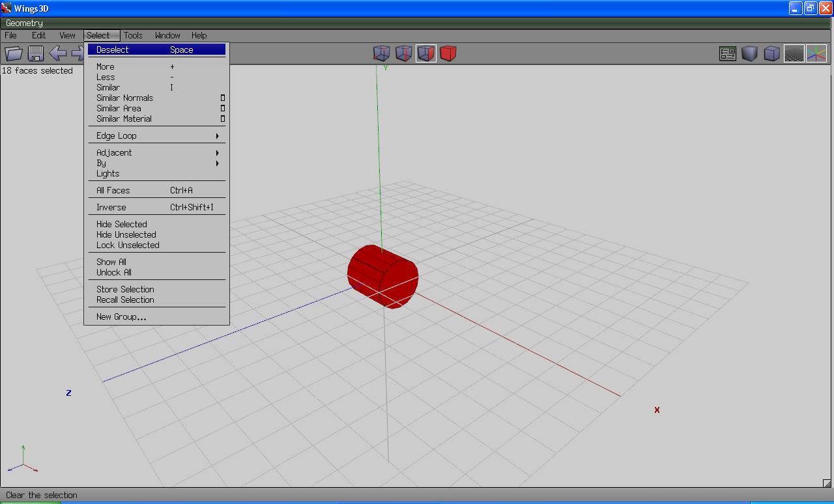Click the Save floppy disk icon
The image size is (834, 504).
click(x=36, y=53)
